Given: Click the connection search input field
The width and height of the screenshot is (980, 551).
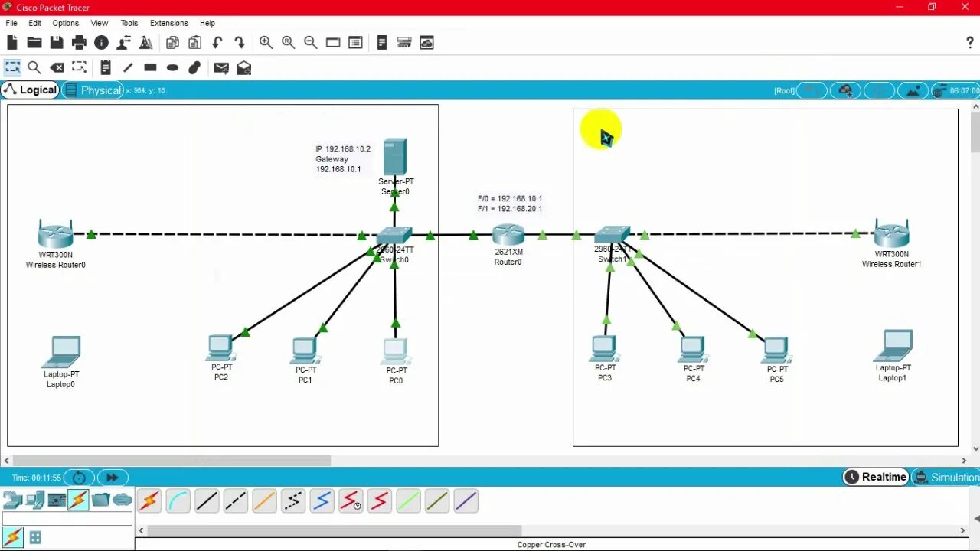Looking at the screenshot, I should pos(67,519).
